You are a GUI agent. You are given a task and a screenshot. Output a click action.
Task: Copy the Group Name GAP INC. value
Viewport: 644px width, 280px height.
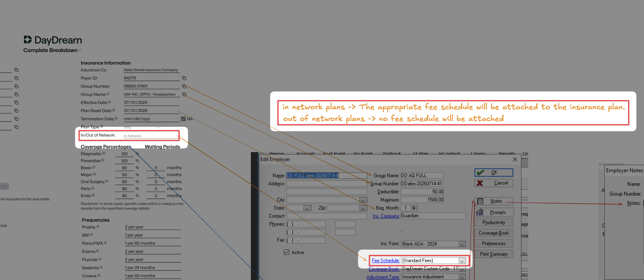[184, 94]
